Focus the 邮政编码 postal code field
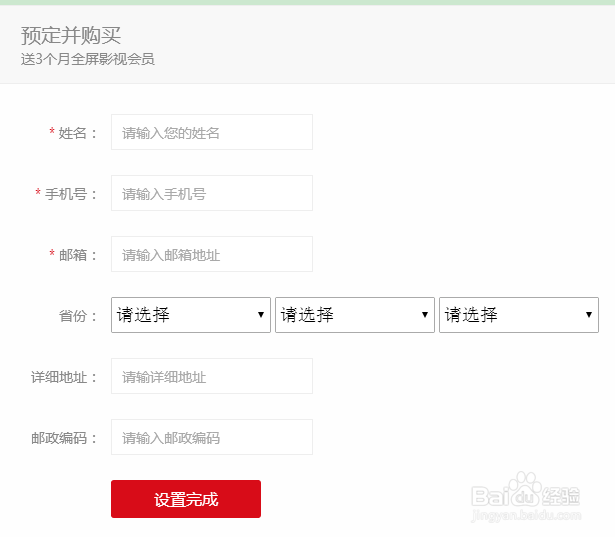615x537 pixels. tap(212, 437)
